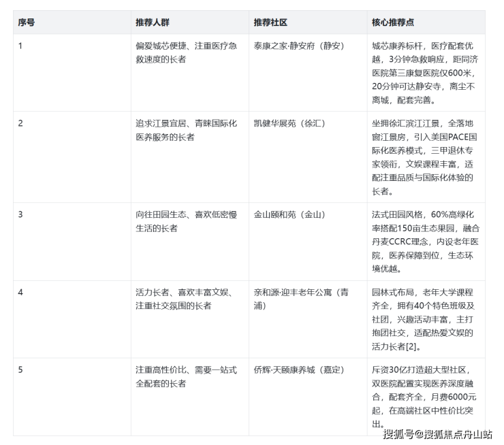Select the 推荐社区 column header
This screenshot has width=504, height=445.
click(271, 22)
